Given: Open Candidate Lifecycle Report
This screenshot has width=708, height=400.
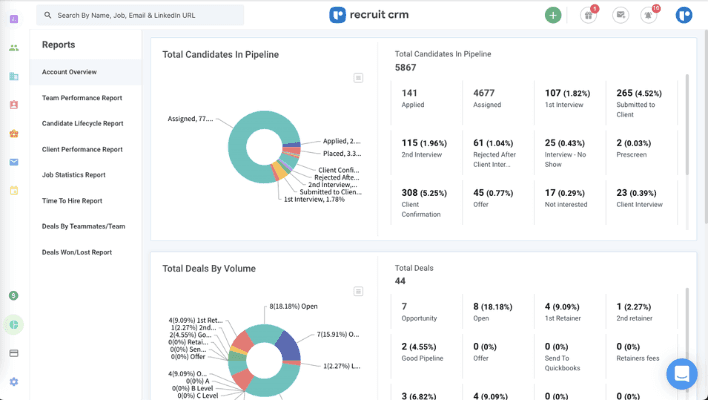Looking at the screenshot, I should tap(83, 123).
